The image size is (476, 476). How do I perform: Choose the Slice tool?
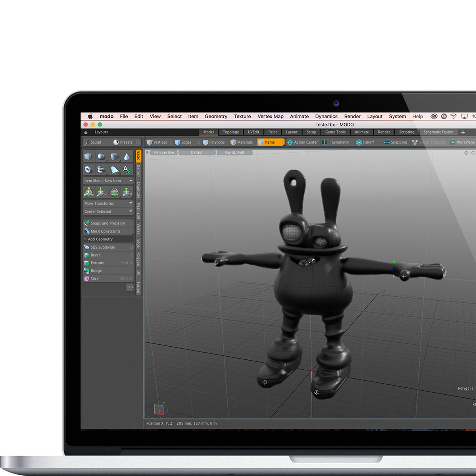[108, 279]
